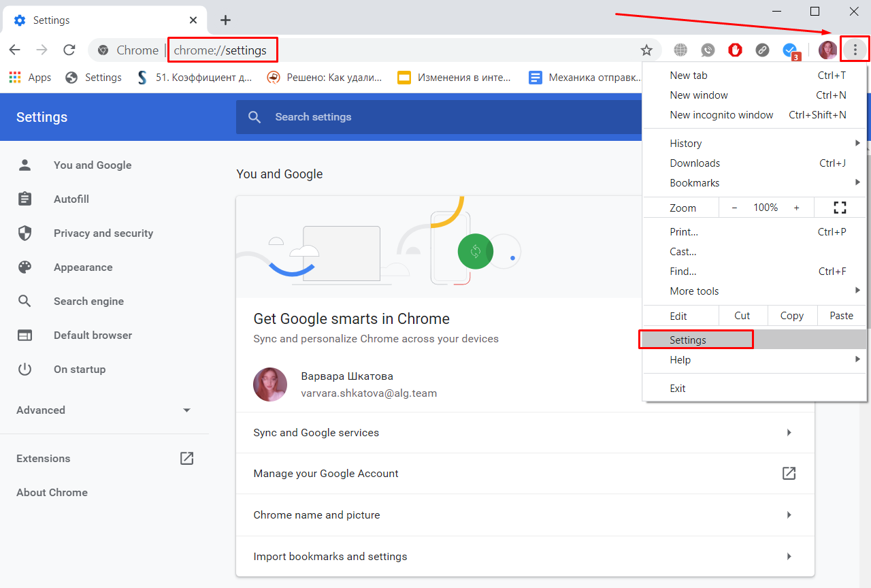Open the 'Решено: Как удали...' bookmark
Image resolution: width=871 pixels, height=588 pixels.
click(324, 78)
